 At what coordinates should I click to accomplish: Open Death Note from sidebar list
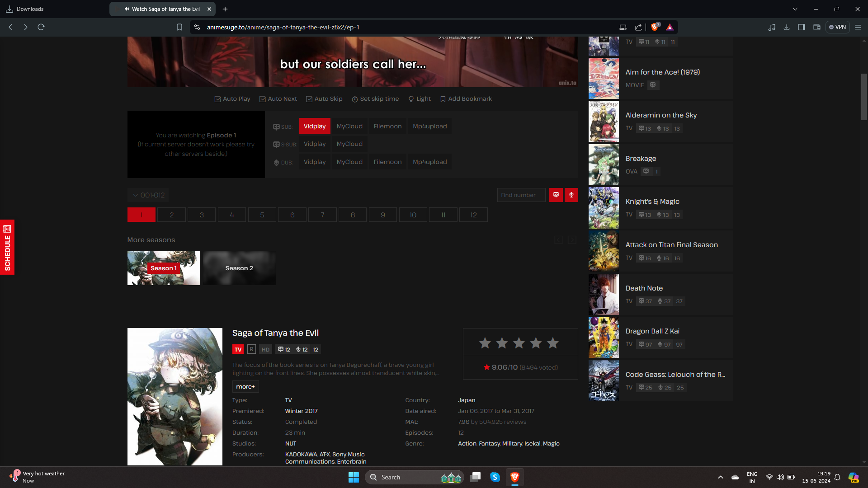[660, 295]
